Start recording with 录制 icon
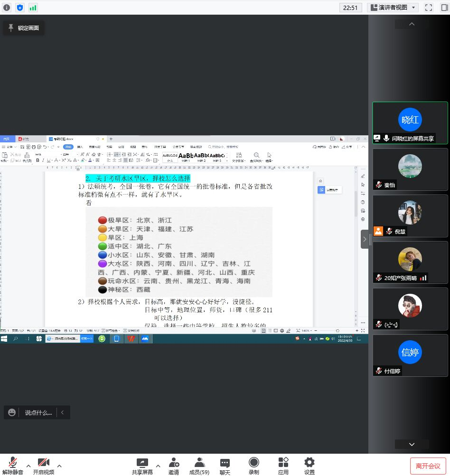 pos(254,466)
